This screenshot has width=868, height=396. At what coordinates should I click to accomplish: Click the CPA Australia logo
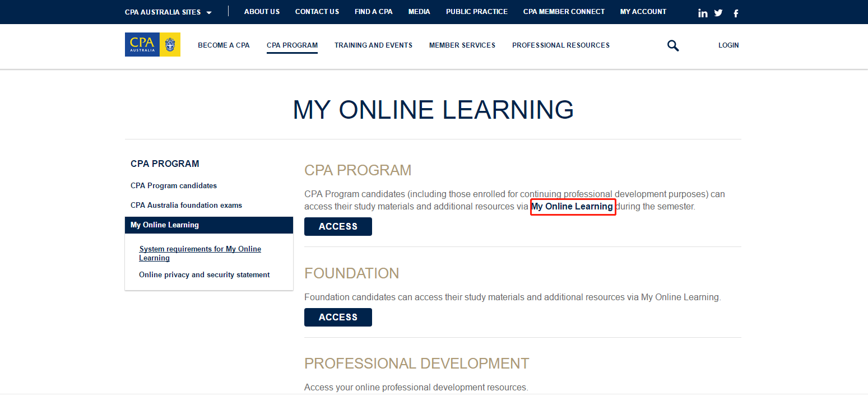pyautogui.click(x=152, y=45)
